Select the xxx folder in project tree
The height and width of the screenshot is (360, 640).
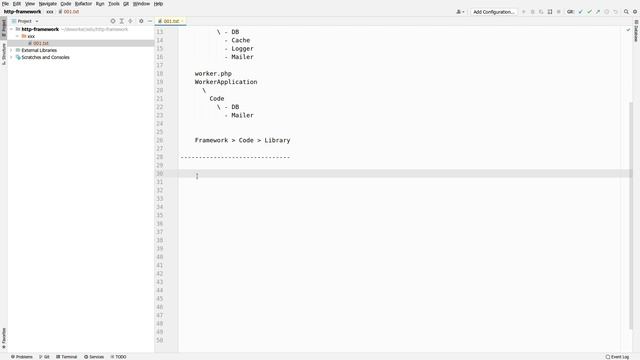(31, 36)
